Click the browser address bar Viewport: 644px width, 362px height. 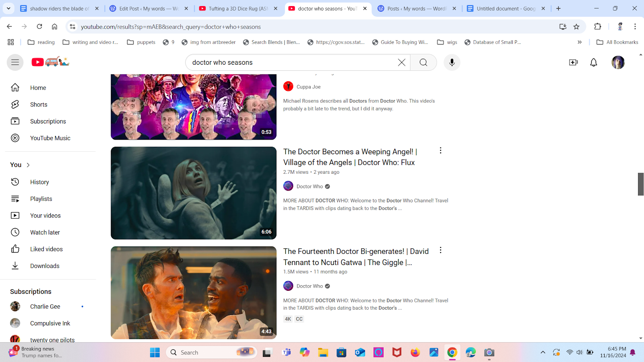pos(314,27)
